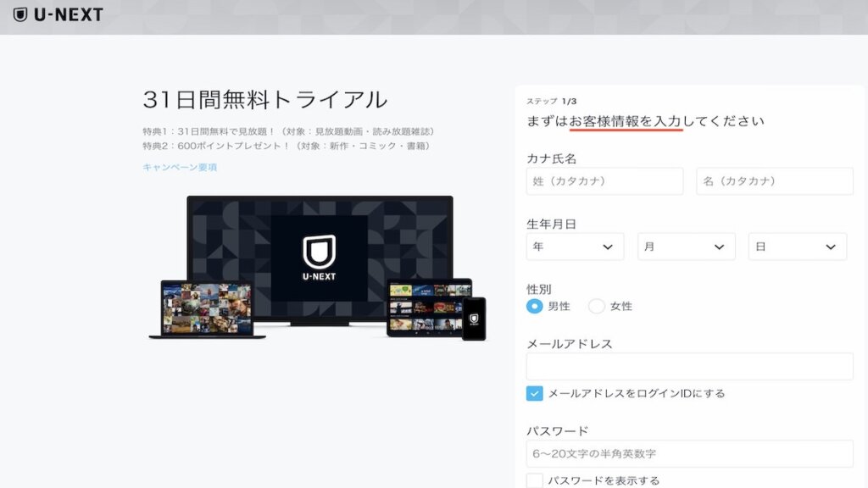Check the パスワードを表示する checkbox
868x488 pixels.
(x=534, y=480)
